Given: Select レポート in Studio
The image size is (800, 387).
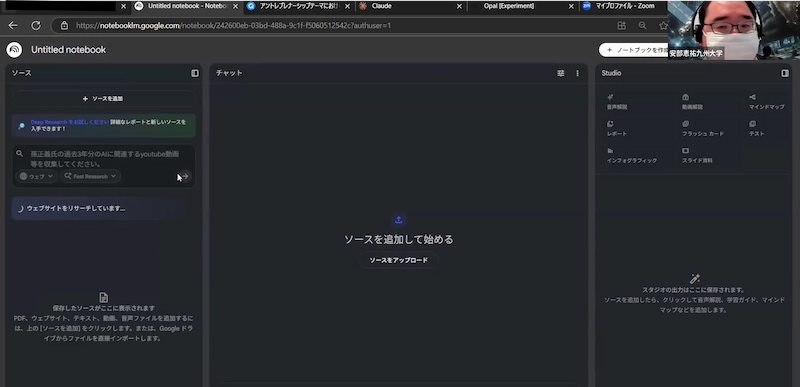Looking at the screenshot, I should pos(636,128).
